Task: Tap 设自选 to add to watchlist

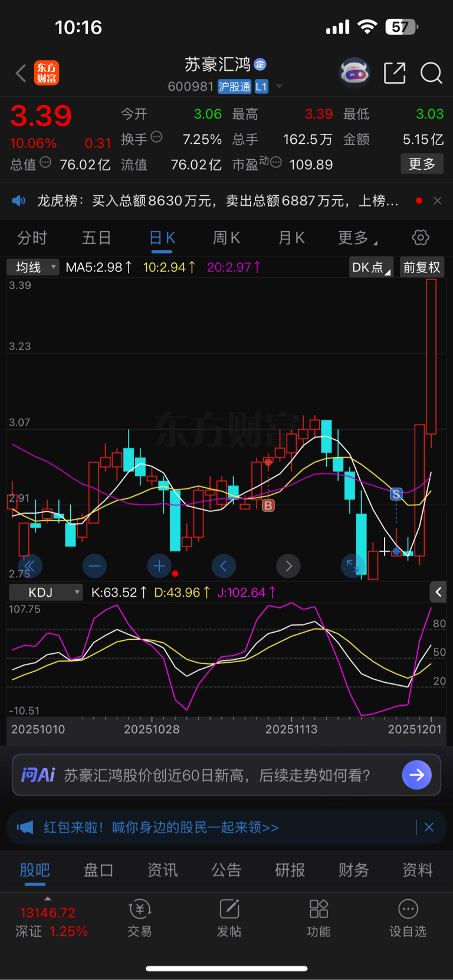Action: pyautogui.click(x=408, y=919)
